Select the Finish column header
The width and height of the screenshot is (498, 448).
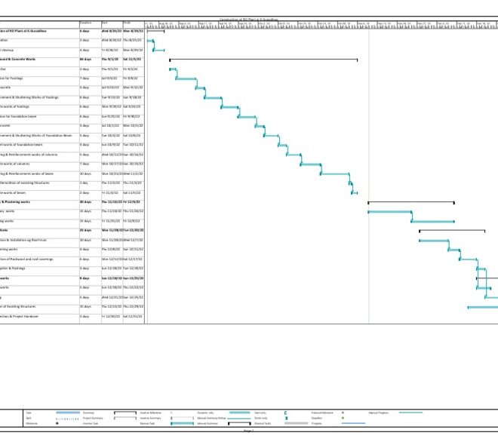134,23
